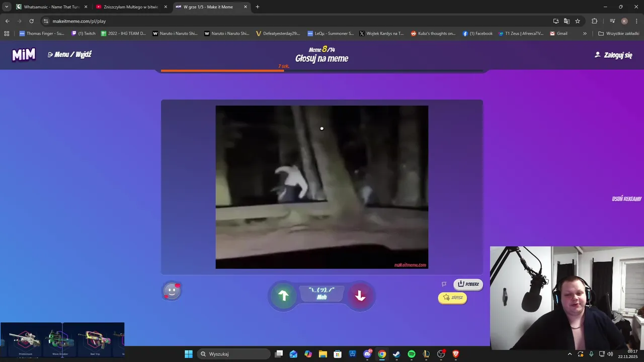Open Brave browser from taskbar
Viewport: 644px width, 362px height.
[x=456, y=354]
